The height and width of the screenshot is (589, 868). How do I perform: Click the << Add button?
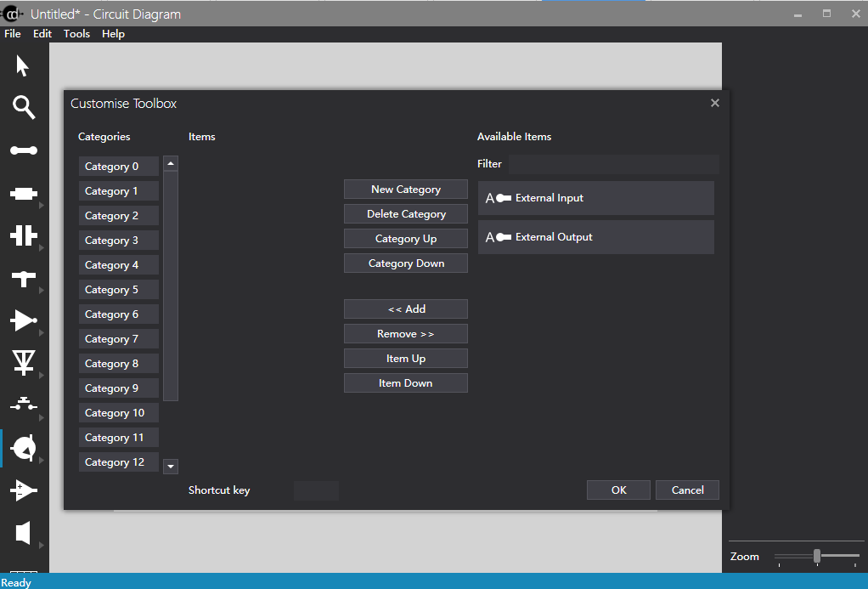[x=406, y=309]
